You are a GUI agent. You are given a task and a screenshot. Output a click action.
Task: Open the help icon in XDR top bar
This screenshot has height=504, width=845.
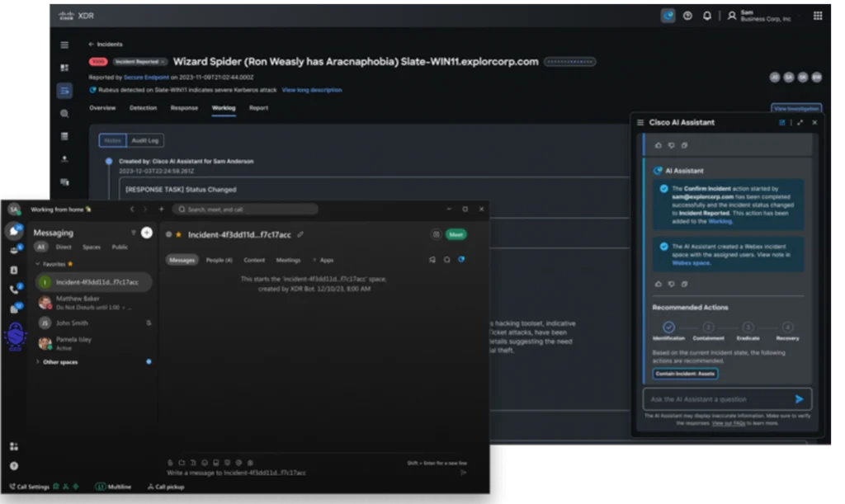[x=687, y=16]
